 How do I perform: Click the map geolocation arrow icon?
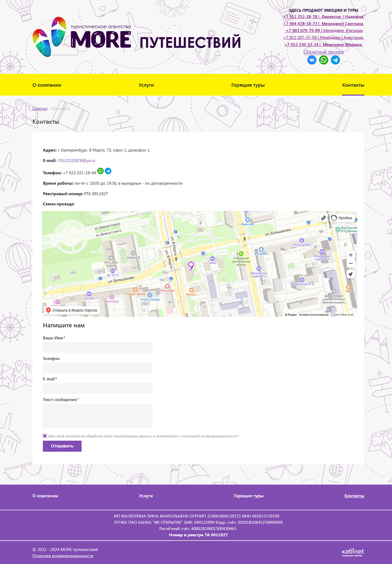coord(350,274)
